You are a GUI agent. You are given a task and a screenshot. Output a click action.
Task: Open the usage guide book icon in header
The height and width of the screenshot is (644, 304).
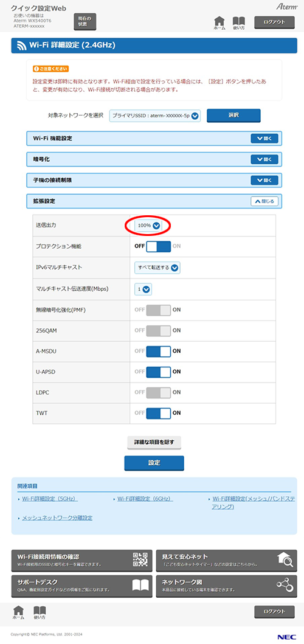point(238,23)
